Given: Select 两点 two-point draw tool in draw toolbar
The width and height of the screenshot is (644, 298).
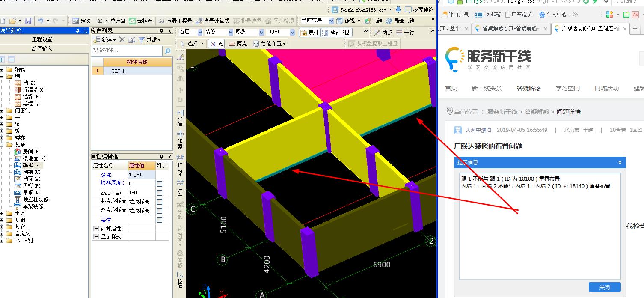Looking at the screenshot, I should click(x=238, y=44).
